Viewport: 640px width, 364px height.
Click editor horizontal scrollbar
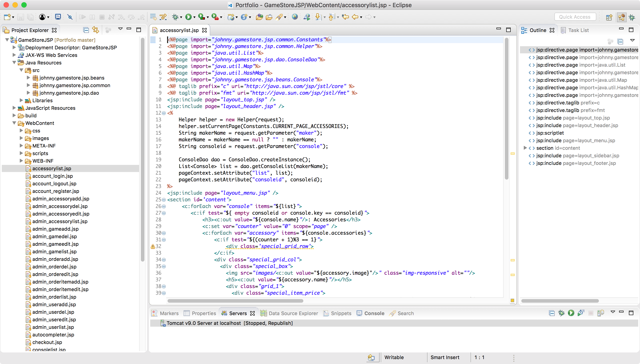point(235,301)
